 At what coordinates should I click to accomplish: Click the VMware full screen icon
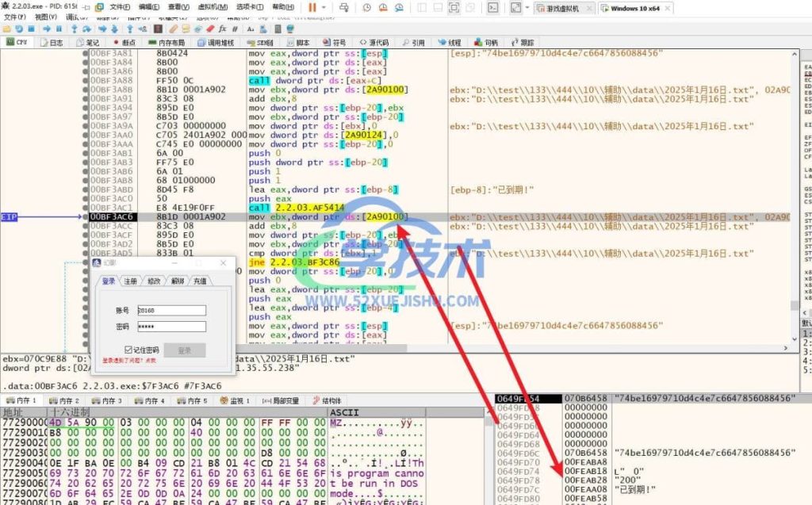[x=454, y=7]
